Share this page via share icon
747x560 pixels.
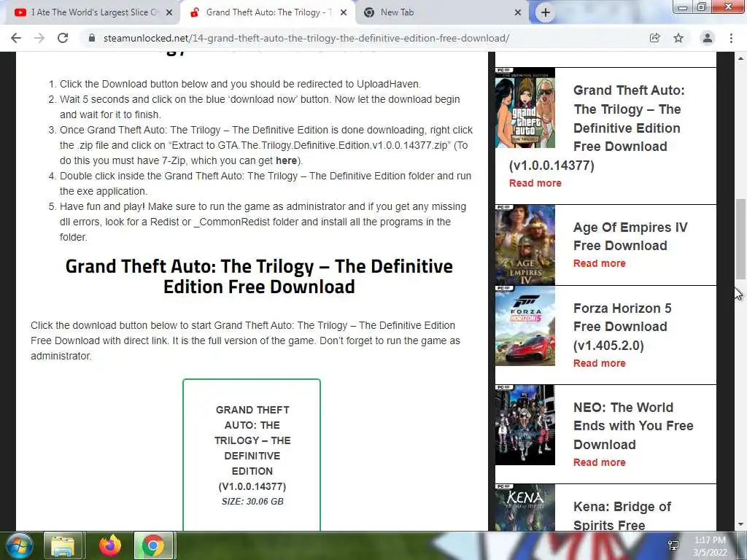pyautogui.click(x=655, y=38)
